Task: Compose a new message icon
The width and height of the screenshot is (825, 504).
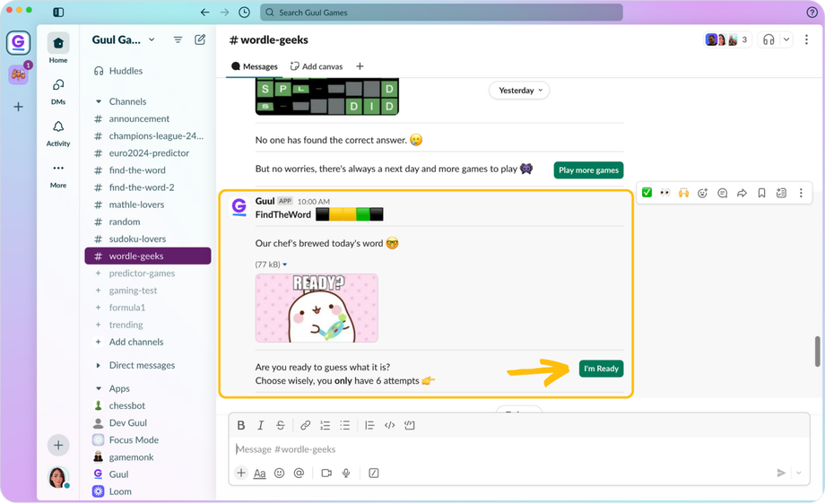Action: tap(200, 39)
